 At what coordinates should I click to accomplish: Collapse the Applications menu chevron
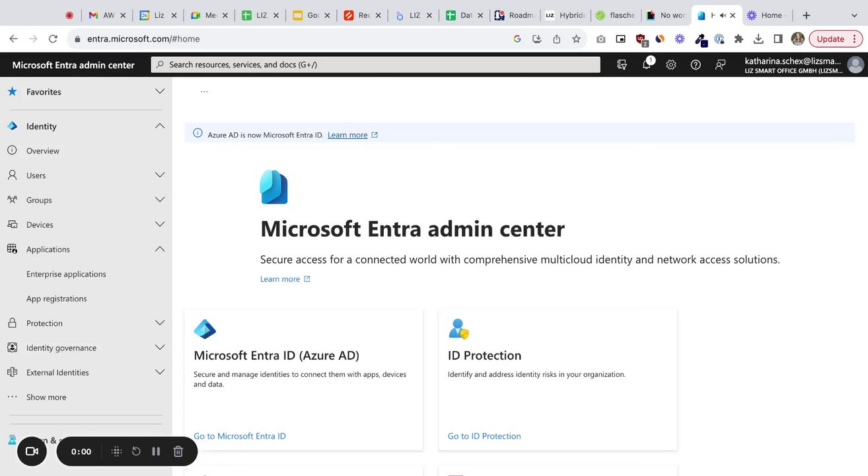pos(160,249)
